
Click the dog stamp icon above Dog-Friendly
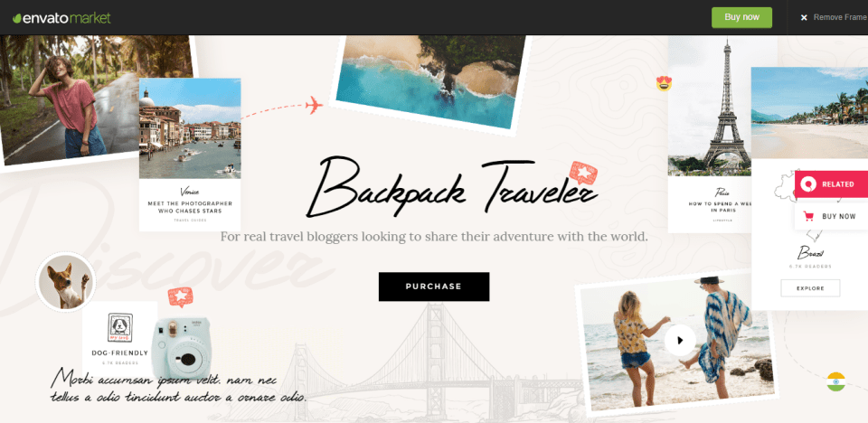[x=120, y=328]
